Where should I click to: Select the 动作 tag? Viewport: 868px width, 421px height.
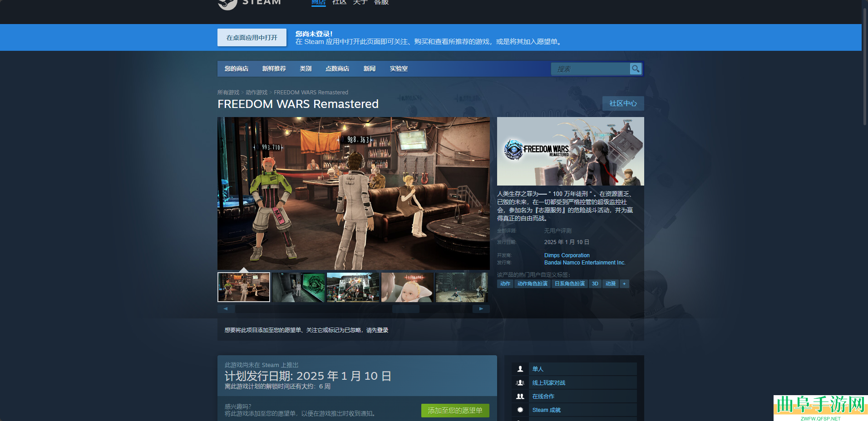(x=505, y=284)
